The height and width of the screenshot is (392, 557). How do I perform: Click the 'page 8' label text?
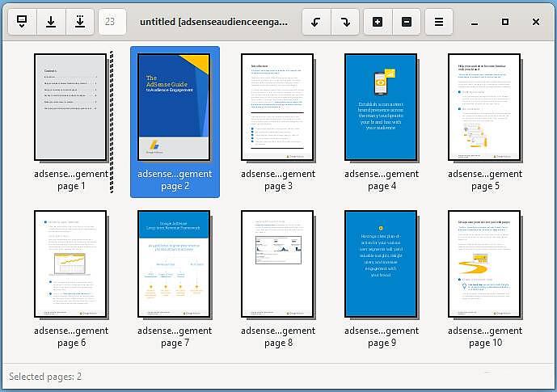tap(278, 343)
